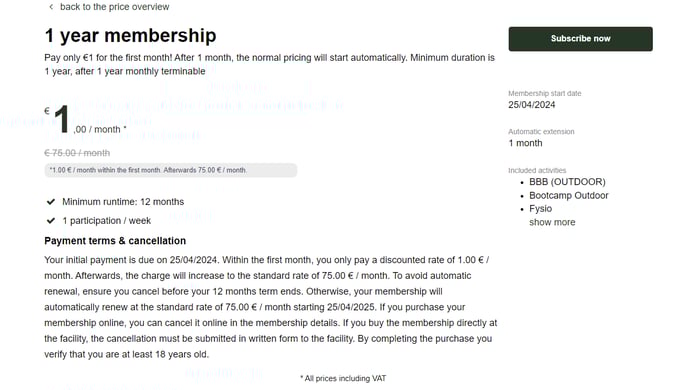The height and width of the screenshot is (390, 688).
Task: Click the Included activities label
Action: click(x=537, y=170)
